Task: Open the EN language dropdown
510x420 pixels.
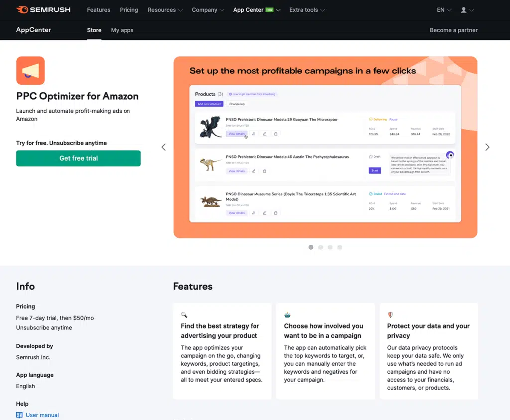Action: pos(443,9)
